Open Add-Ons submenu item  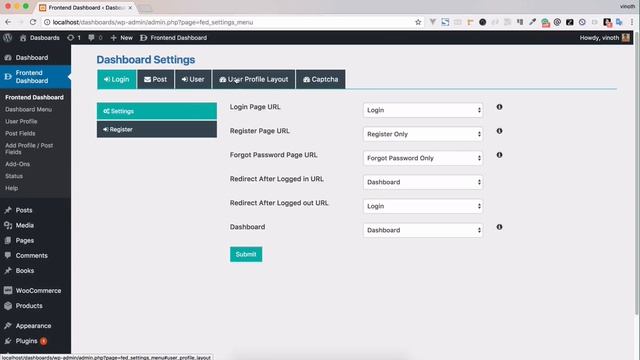pyautogui.click(x=18, y=164)
